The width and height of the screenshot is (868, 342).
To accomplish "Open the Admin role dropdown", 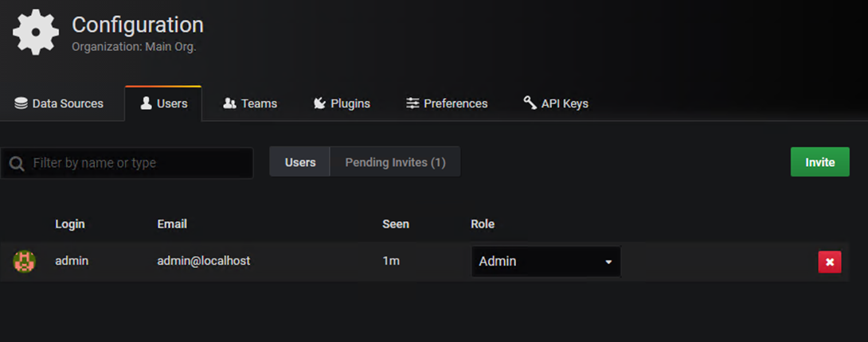I will (x=545, y=262).
